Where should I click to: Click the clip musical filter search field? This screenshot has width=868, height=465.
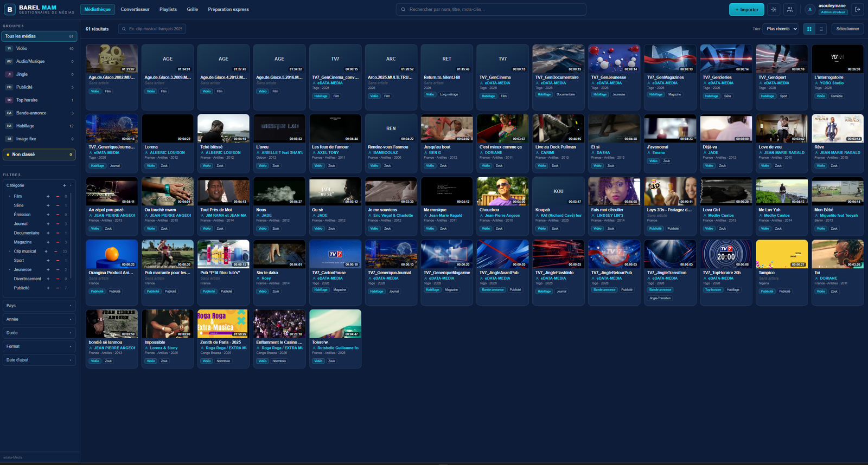(152, 29)
